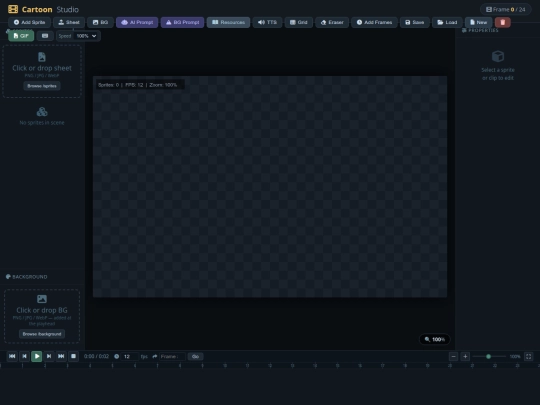Click the fps value input field
The width and height of the screenshot is (540, 405).
tap(130, 356)
